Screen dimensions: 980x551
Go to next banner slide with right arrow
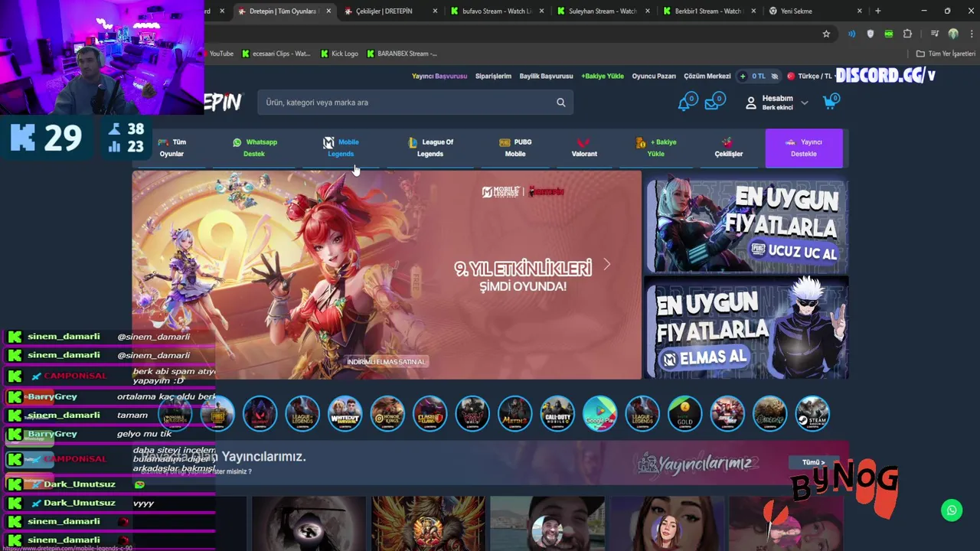pos(606,265)
